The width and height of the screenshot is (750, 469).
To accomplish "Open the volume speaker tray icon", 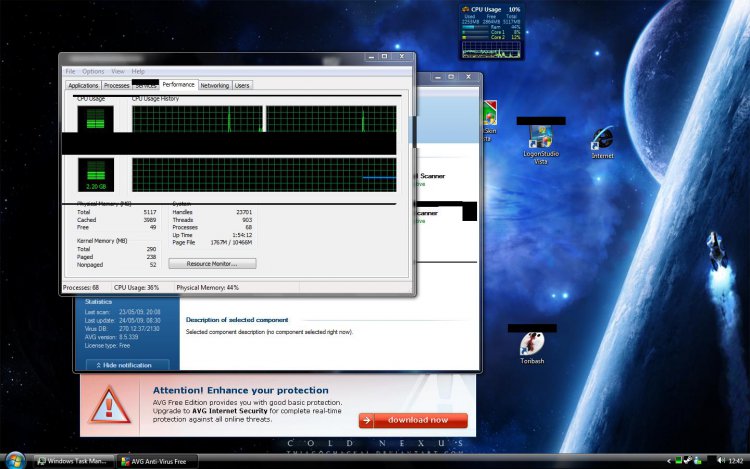I will point(720,460).
